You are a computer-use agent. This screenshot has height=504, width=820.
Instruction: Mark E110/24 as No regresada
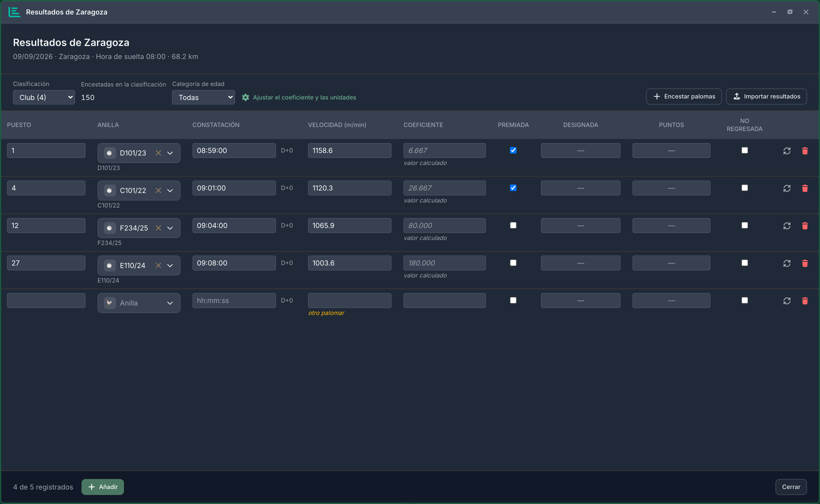point(744,263)
